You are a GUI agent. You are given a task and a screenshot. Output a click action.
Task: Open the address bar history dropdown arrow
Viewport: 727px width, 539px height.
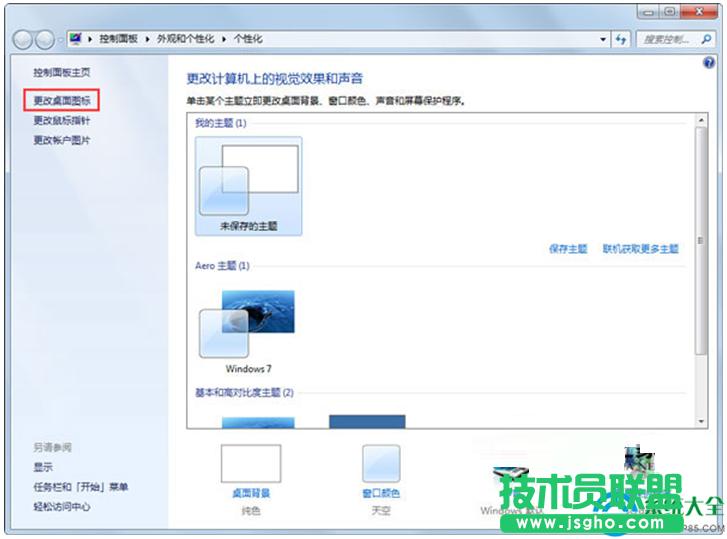[603, 39]
